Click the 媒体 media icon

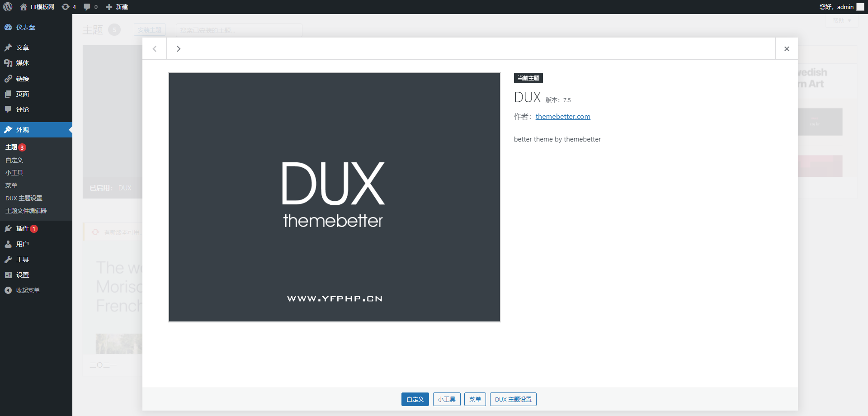pyautogui.click(x=8, y=63)
